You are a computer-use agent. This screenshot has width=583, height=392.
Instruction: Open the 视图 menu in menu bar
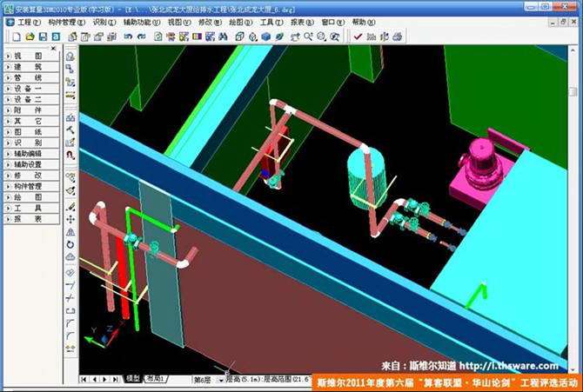tap(179, 23)
